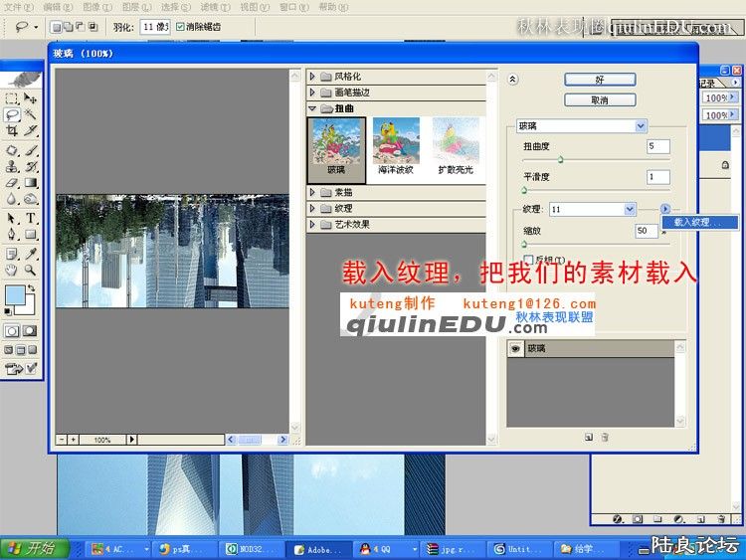The width and height of the screenshot is (746, 560).
Task: Hide the glass effect layer eye icon
Action: pos(516,349)
